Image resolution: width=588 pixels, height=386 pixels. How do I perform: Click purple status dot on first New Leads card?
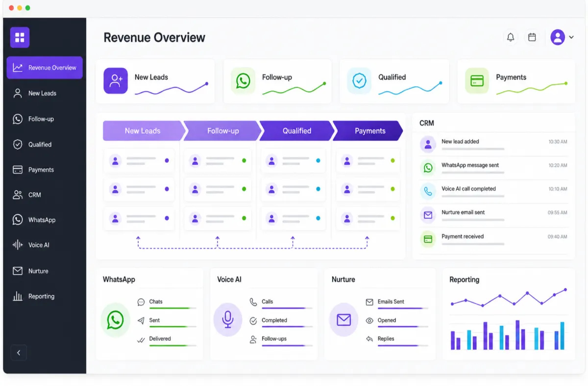[167, 160]
